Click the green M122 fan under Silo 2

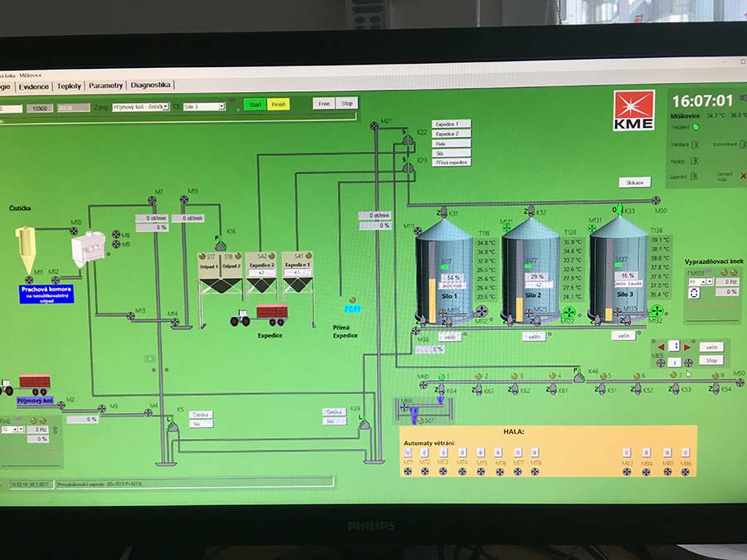569,313
